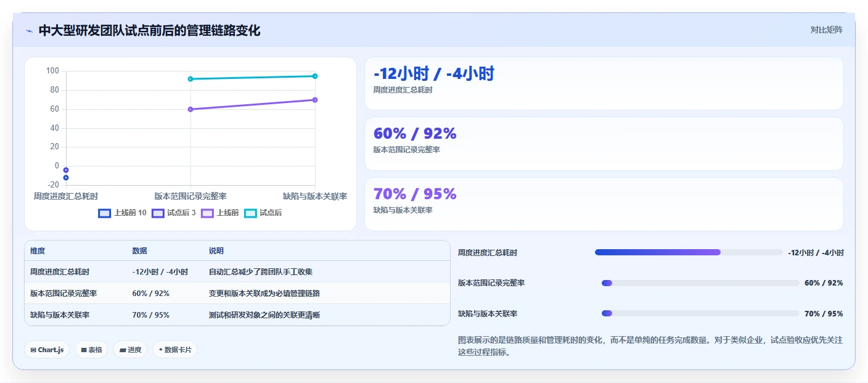The width and height of the screenshot is (868, 383).
Task: Click progress row value -12小时 / -4小时
Action: 816,252
